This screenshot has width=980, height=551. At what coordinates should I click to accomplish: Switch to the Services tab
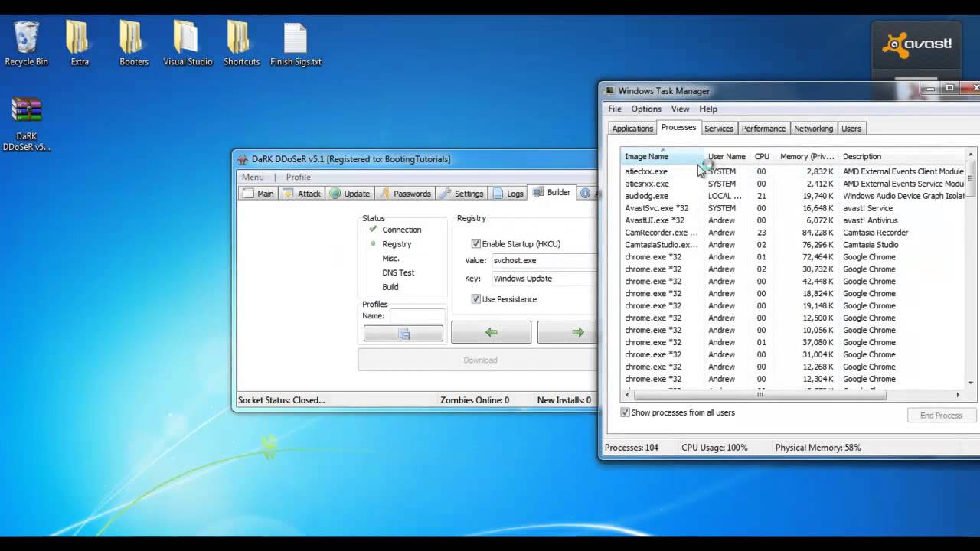719,129
